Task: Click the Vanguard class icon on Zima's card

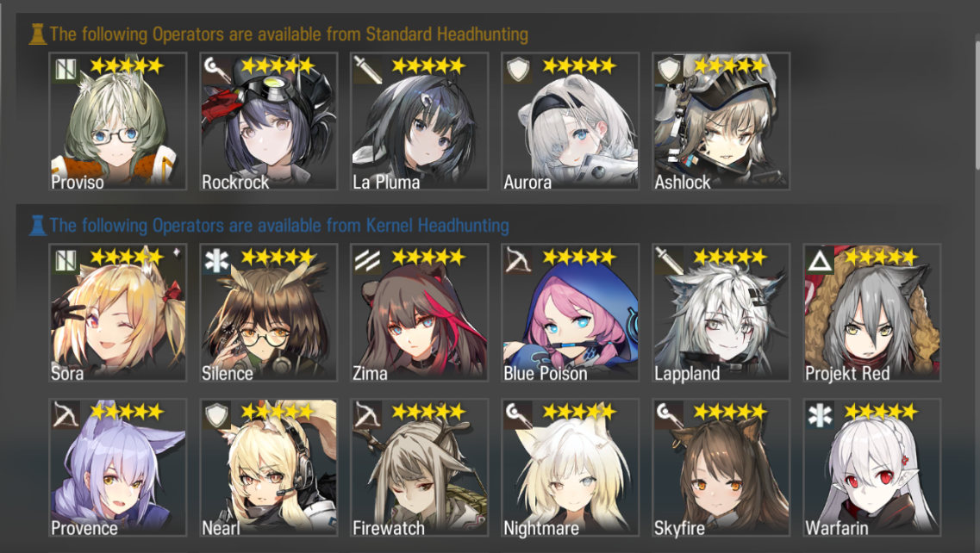Action: [367, 261]
